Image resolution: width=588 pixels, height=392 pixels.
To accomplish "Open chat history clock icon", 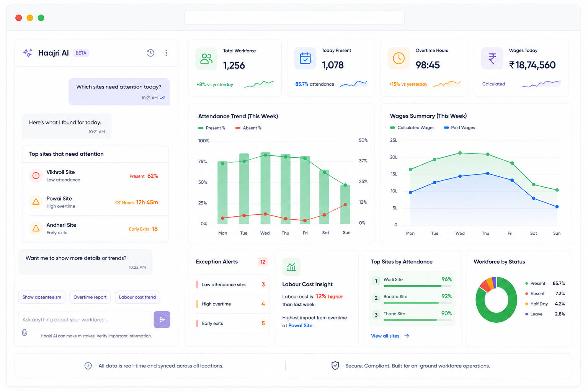I will coord(150,53).
